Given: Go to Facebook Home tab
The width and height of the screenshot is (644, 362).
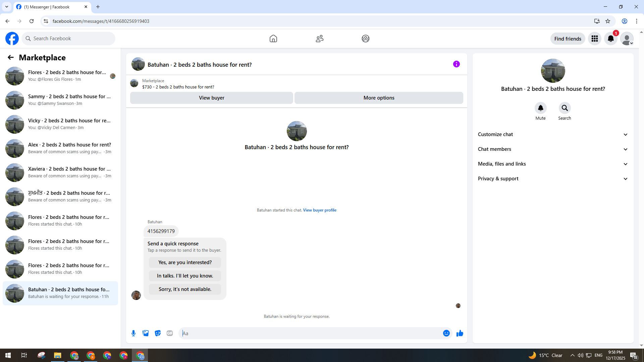Looking at the screenshot, I should 273,39.
